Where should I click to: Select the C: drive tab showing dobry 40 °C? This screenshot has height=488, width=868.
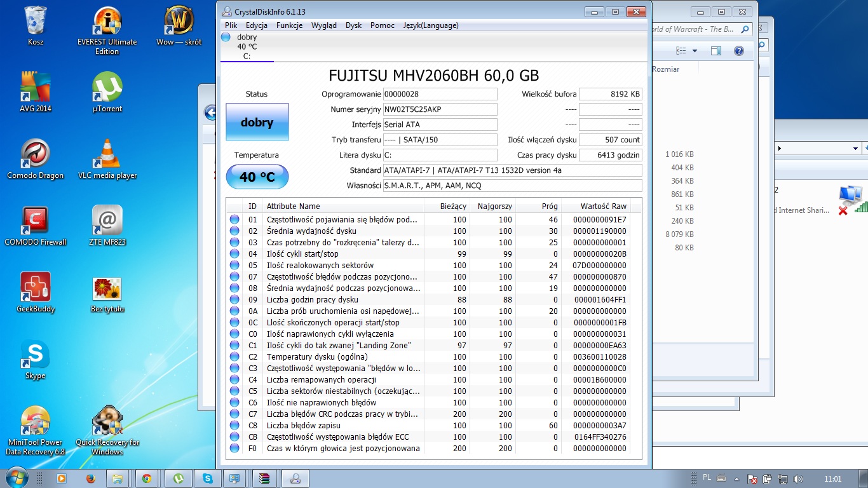pyautogui.click(x=247, y=46)
